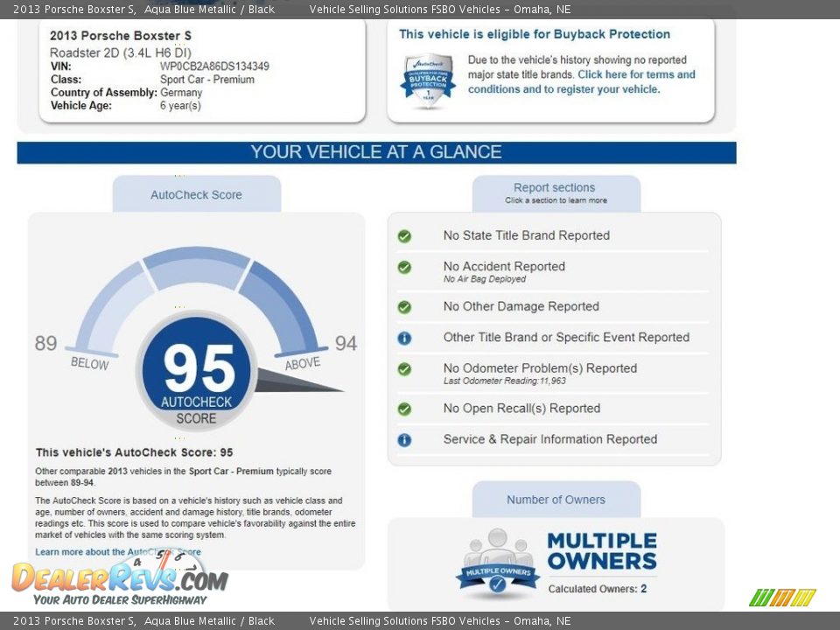Click the green check beside No Odometer Problem(s) Reported
This screenshot has width=840, height=630.
click(404, 368)
